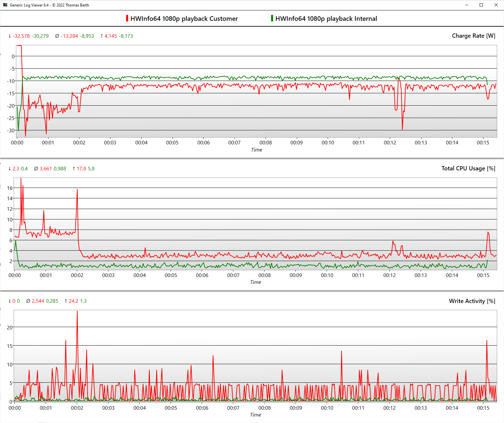Click the 00:08 time label on the Charge Rate axis

point(266,142)
